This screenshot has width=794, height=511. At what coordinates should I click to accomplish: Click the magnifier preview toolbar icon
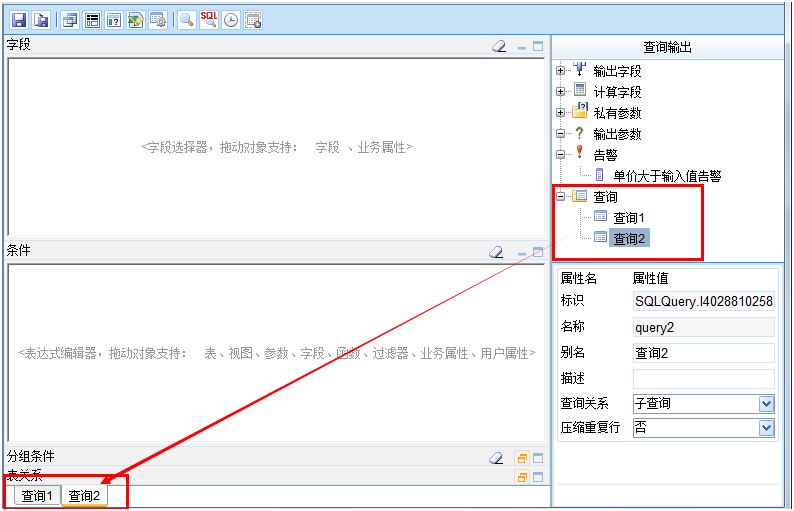point(187,20)
